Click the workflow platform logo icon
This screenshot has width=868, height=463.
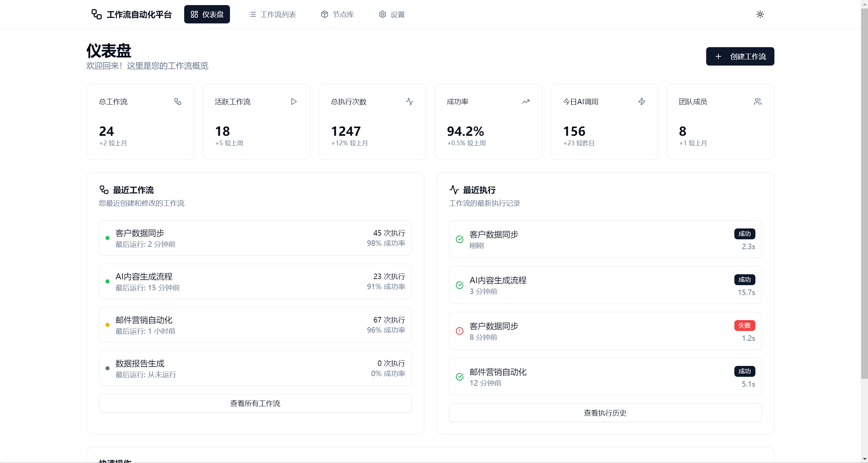click(x=96, y=14)
